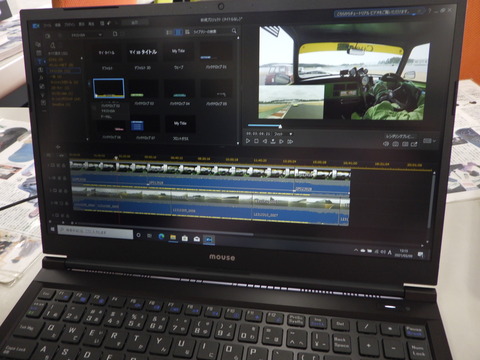Click the timeline playhead marker on ruler
The image size is (480, 360).
click(116, 158)
